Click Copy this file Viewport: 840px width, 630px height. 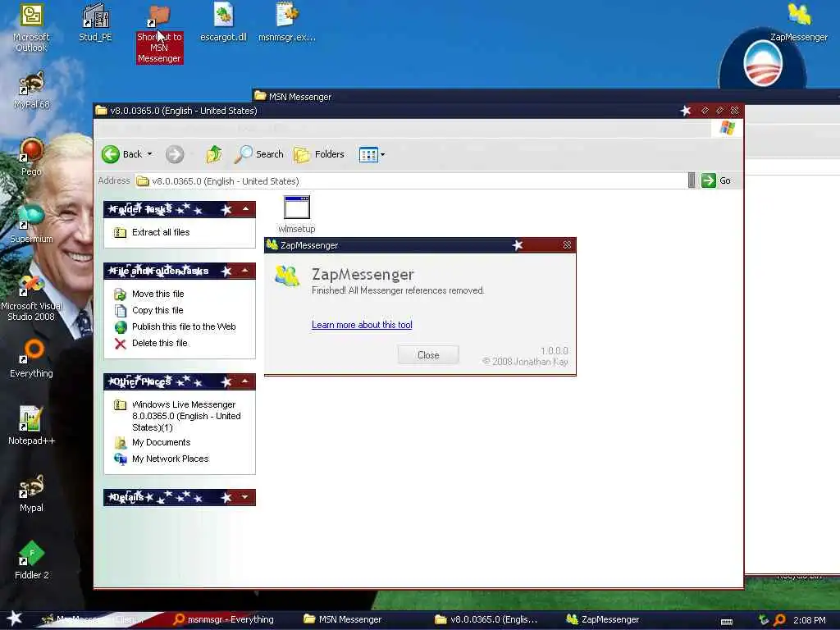tap(157, 310)
